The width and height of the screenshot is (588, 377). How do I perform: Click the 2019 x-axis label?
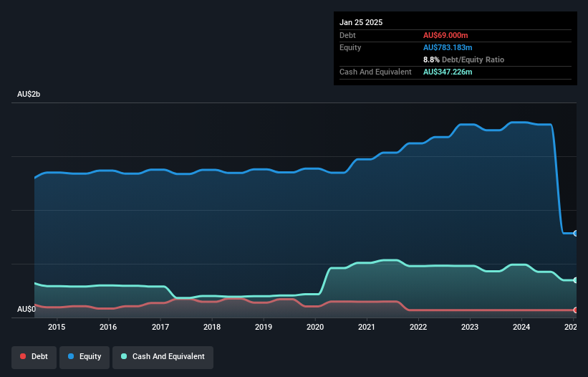[264, 327]
